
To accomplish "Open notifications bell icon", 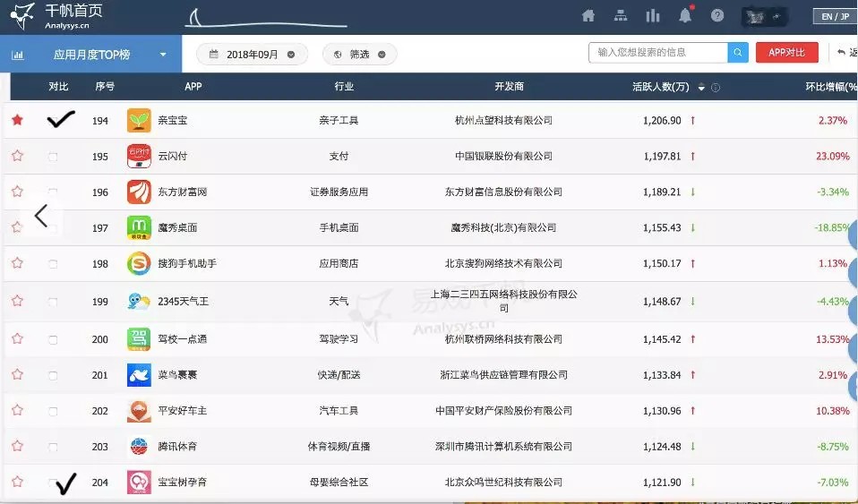I will [x=685, y=15].
